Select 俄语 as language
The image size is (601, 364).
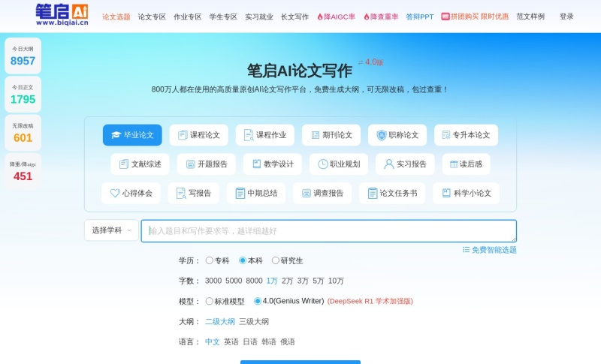click(x=288, y=341)
